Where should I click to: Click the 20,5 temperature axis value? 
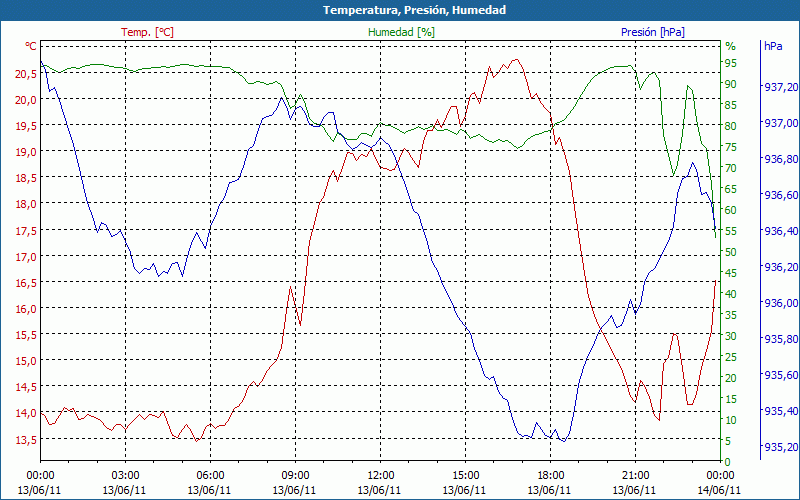tap(26, 73)
